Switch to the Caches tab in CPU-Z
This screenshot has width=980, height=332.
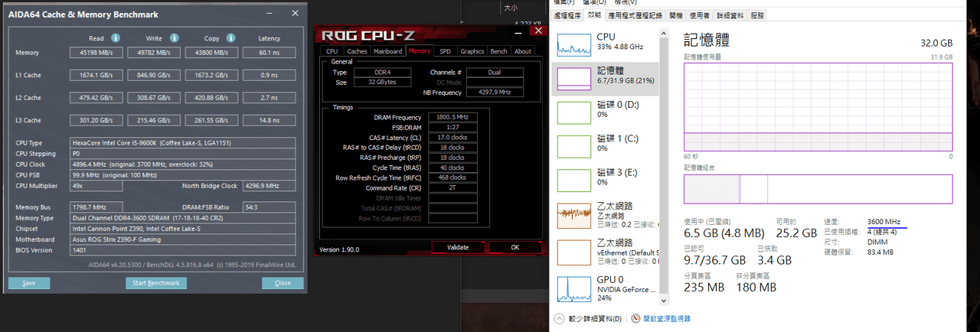pyautogui.click(x=356, y=51)
